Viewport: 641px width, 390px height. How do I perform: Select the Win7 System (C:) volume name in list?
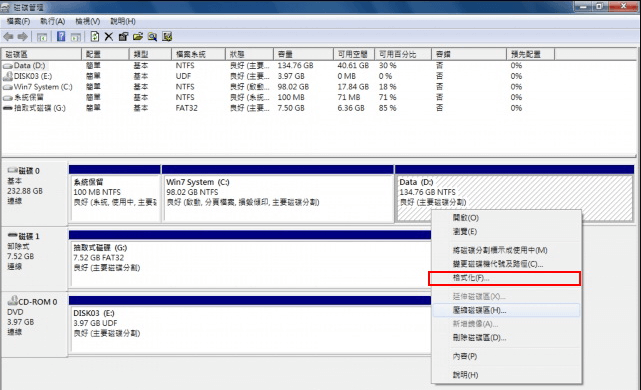pos(43,87)
